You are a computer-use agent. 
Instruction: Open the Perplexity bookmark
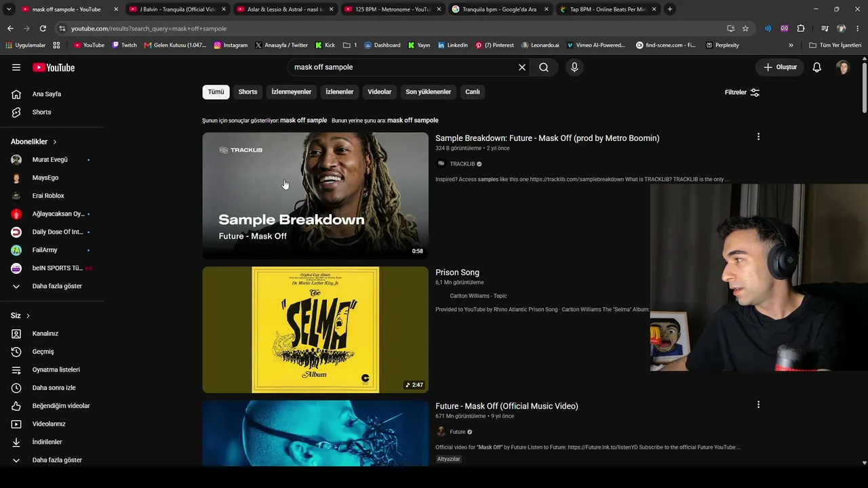click(722, 45)
